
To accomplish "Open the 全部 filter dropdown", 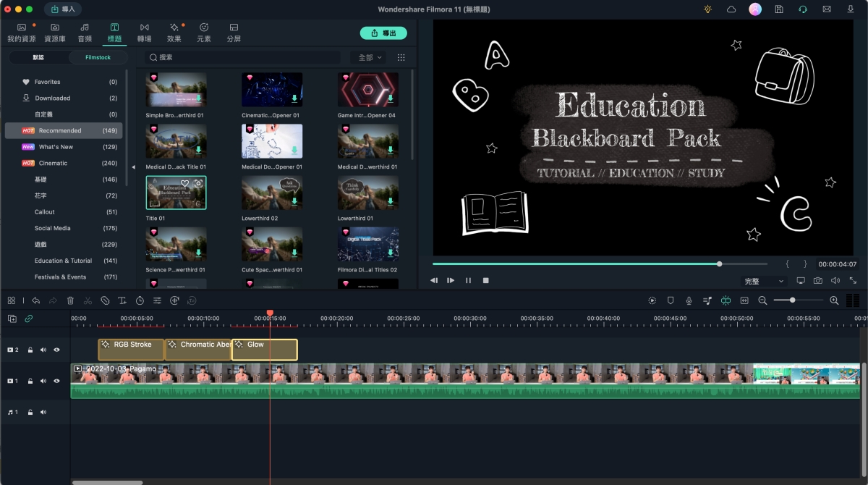I will coord(370,57).
